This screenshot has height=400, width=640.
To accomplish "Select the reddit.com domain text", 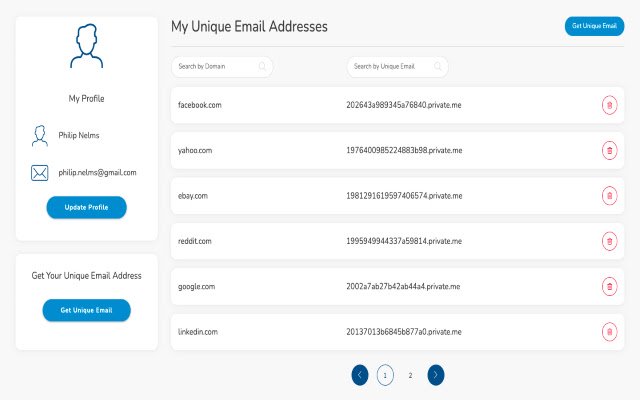I will point(195,241).
